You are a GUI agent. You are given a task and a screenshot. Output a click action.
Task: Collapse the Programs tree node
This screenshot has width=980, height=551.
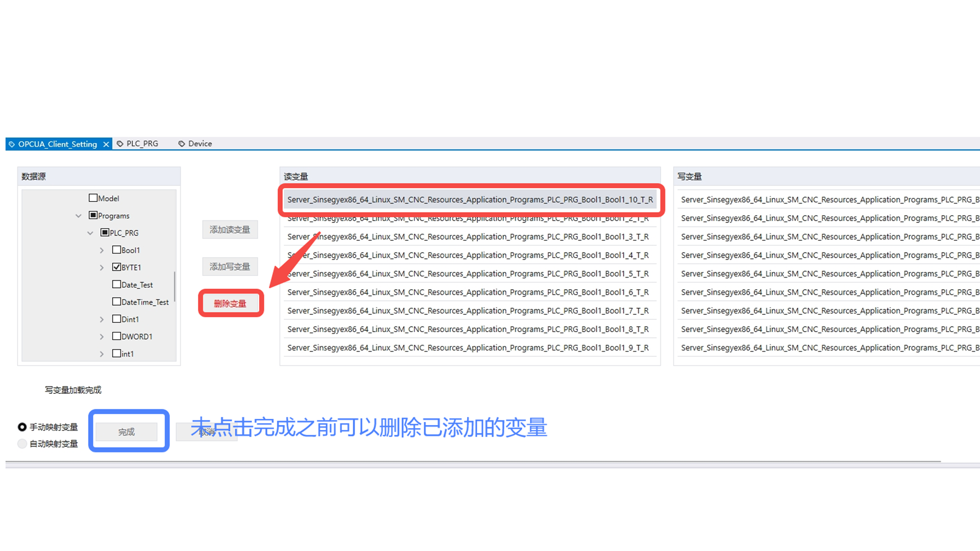[79, 216]
